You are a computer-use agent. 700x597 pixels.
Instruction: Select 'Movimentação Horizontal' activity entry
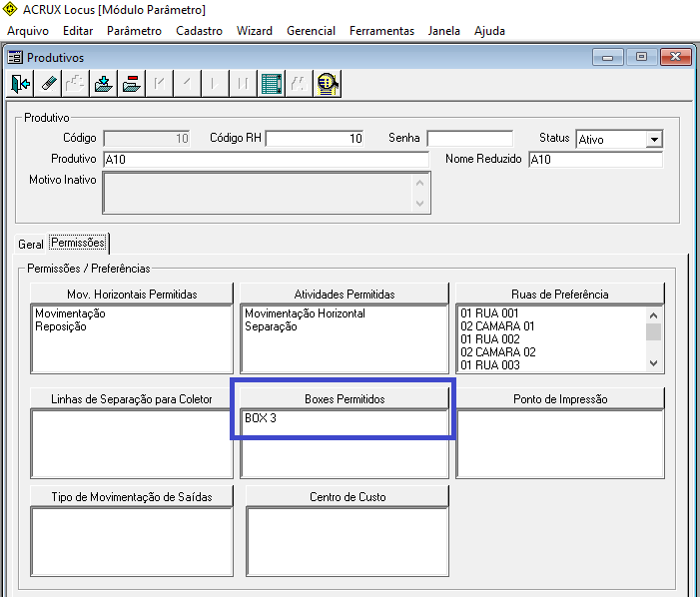305,313
